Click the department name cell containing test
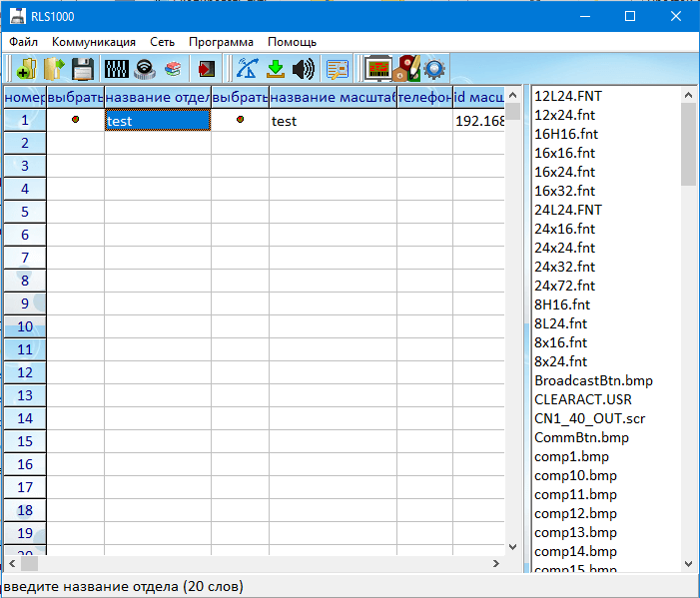Screen dimensions: 700x598 (157, 121)
